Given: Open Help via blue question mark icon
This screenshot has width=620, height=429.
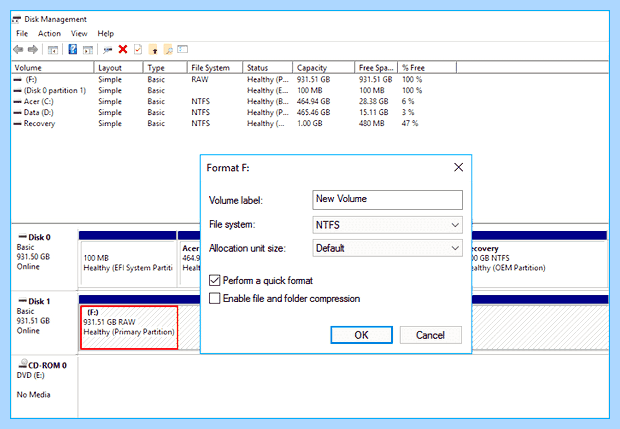Looking at the screenshot, I should point(73,49).
